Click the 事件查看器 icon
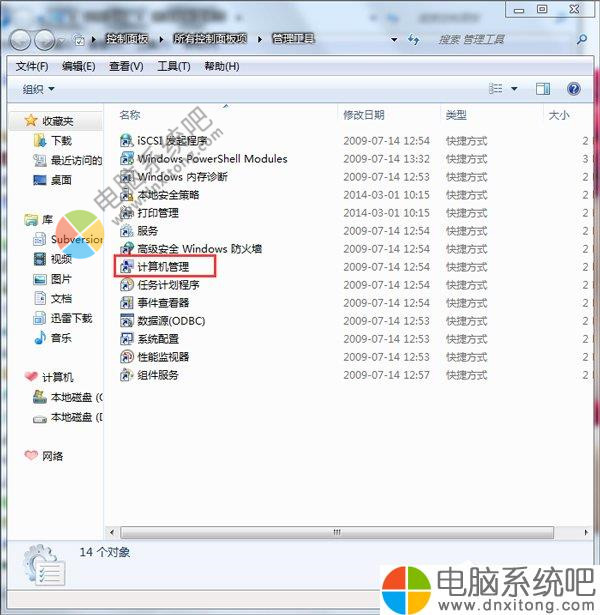The height and width of the screenshot is (615, 600). 127,303
